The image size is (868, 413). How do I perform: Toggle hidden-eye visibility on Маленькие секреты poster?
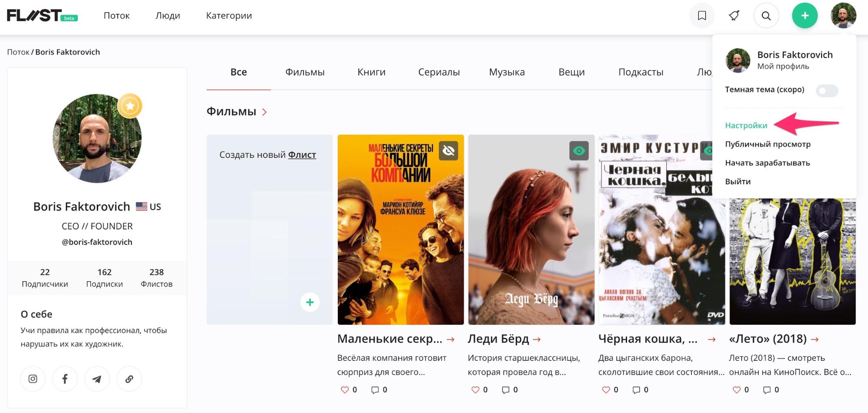449,151
